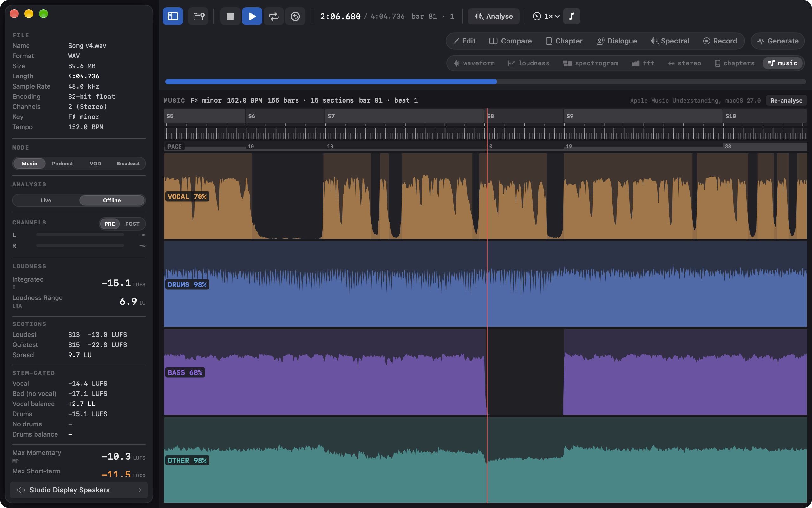Select the music view tab

pyautogui.click(x=783, y=63)
